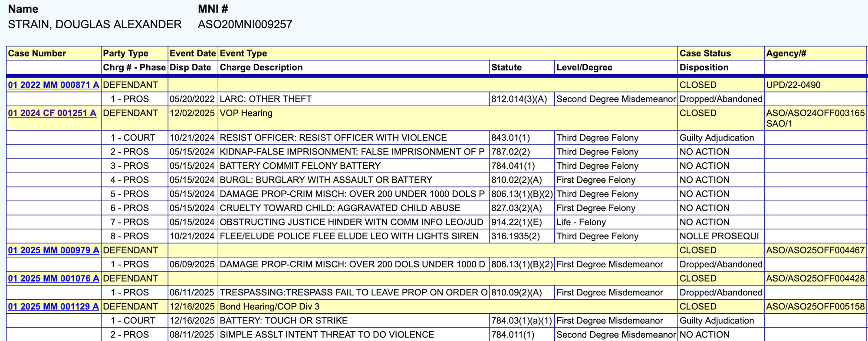Click the UPD/22-0490 agency number
This screenshot has width=868, height=341.
pyautogui.click(x=793, y=85)
